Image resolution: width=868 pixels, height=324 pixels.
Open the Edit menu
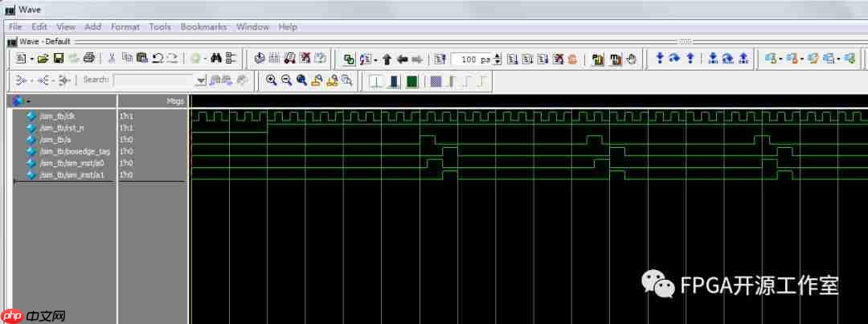[x=39, y=27]
